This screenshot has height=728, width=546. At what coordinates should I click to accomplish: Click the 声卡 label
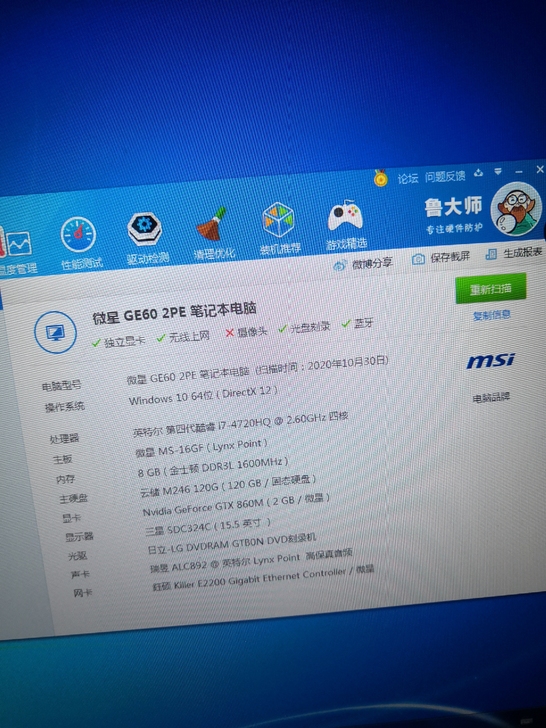(x=80, y=574)
